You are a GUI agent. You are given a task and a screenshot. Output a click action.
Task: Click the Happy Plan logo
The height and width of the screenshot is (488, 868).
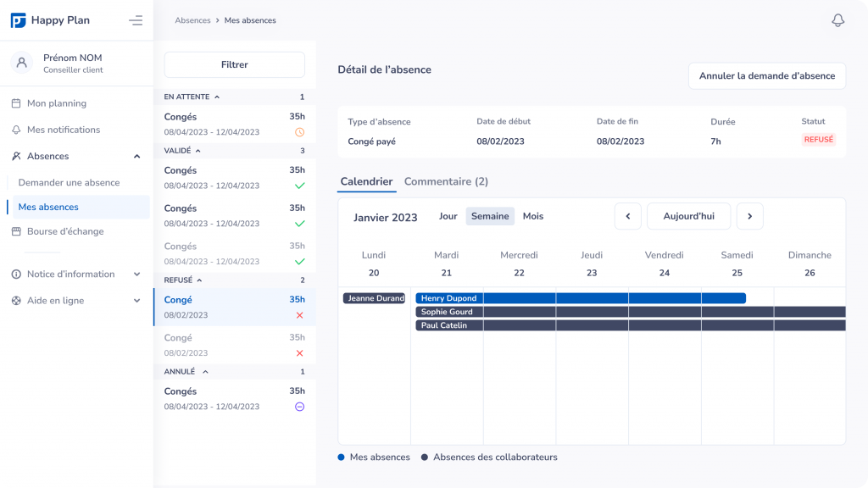click(19, 20)
